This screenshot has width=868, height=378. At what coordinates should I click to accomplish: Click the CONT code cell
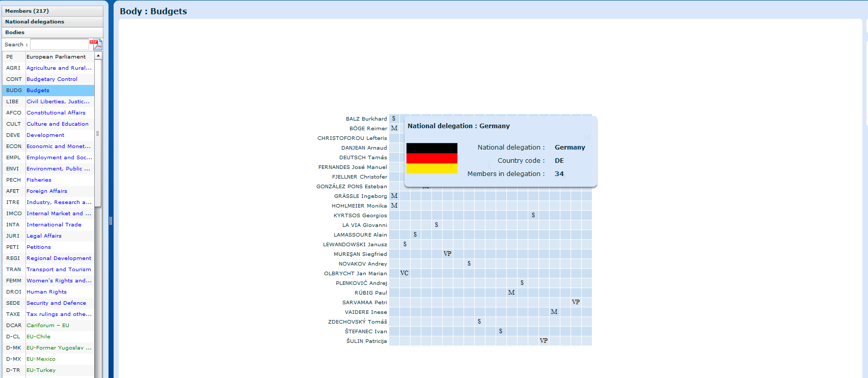14,79
